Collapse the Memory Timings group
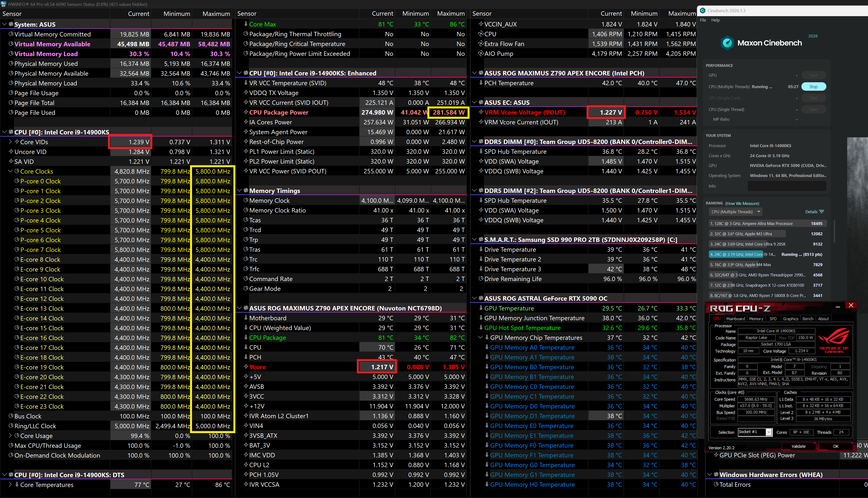 (x=240, y=190)
